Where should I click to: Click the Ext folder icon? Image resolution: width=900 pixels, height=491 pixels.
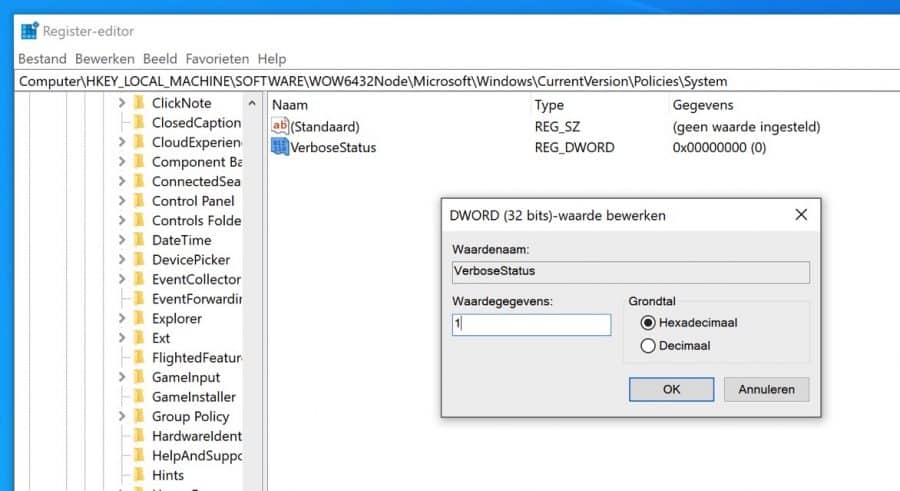[x=139, y=338]
